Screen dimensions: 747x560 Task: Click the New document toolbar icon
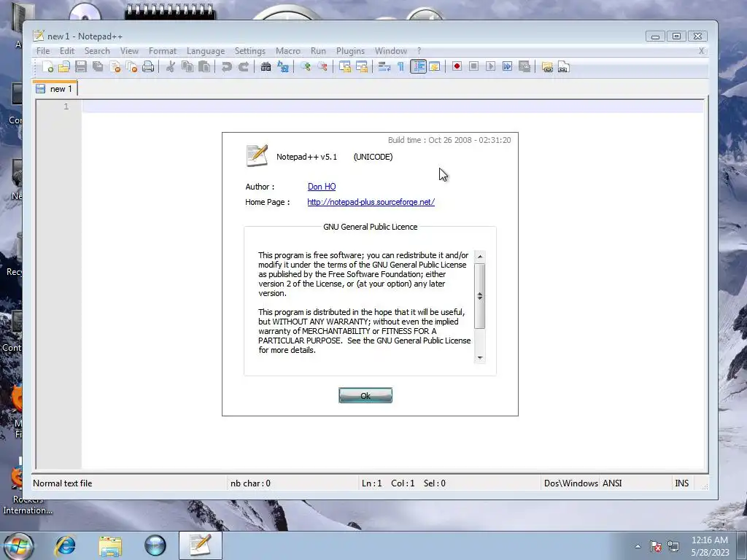47,66
